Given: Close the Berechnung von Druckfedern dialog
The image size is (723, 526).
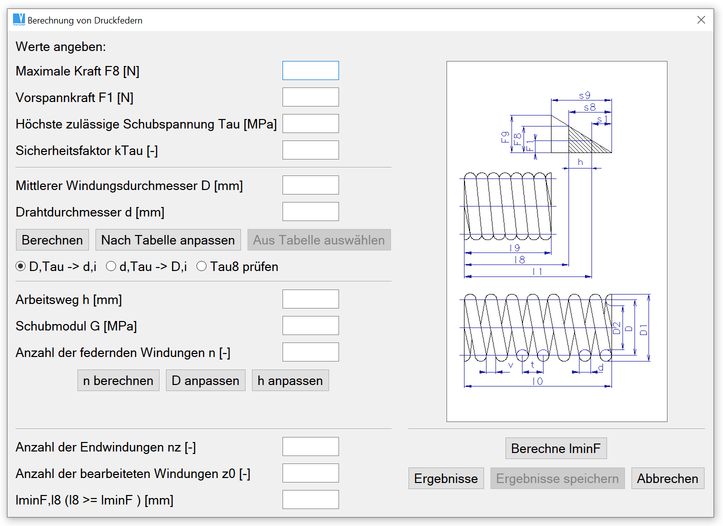Looking at the screenshot, I should click(700, 20).
